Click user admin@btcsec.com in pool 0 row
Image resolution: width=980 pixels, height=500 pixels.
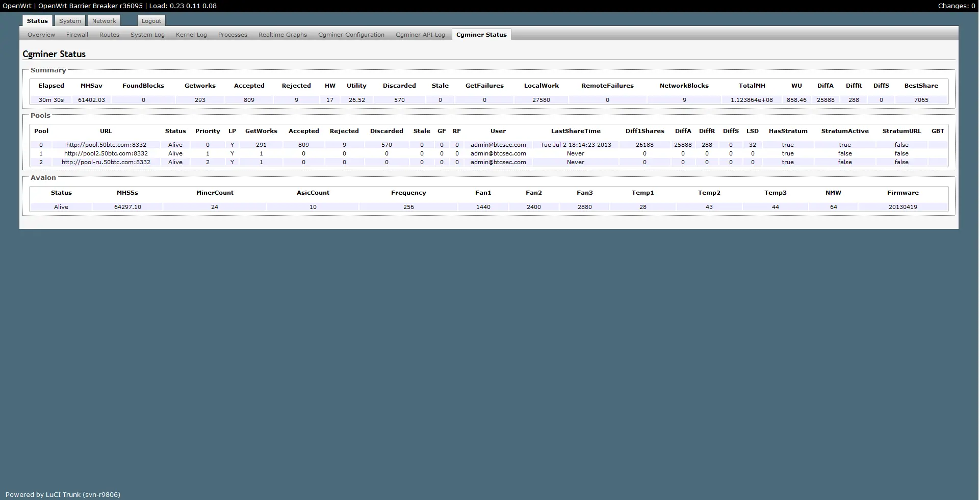498,145
